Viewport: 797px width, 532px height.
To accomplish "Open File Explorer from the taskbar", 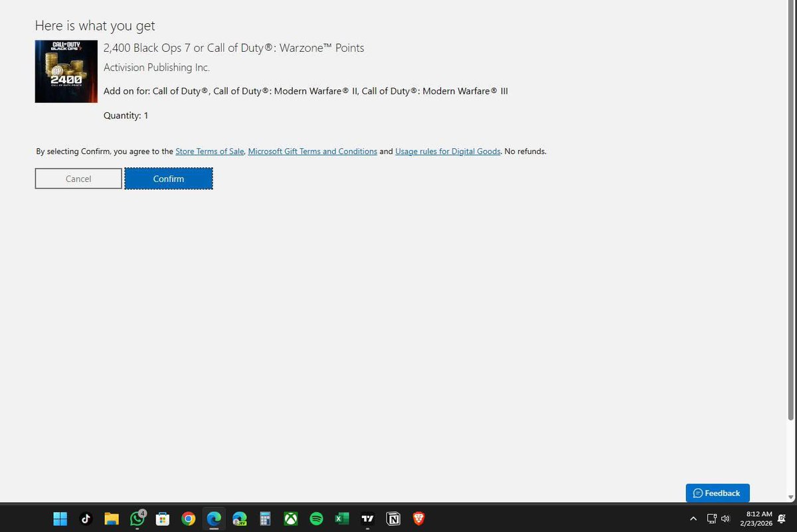I will [111, 519].
